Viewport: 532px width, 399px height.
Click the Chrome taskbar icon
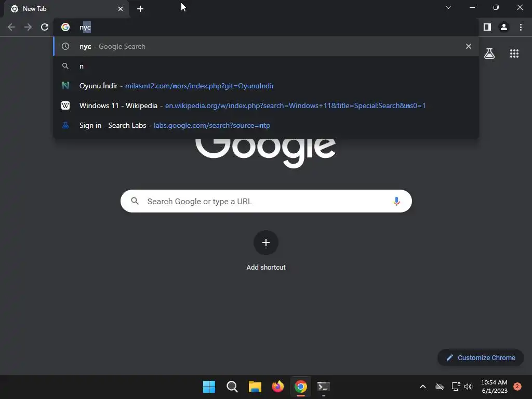[x=301, y=387]
